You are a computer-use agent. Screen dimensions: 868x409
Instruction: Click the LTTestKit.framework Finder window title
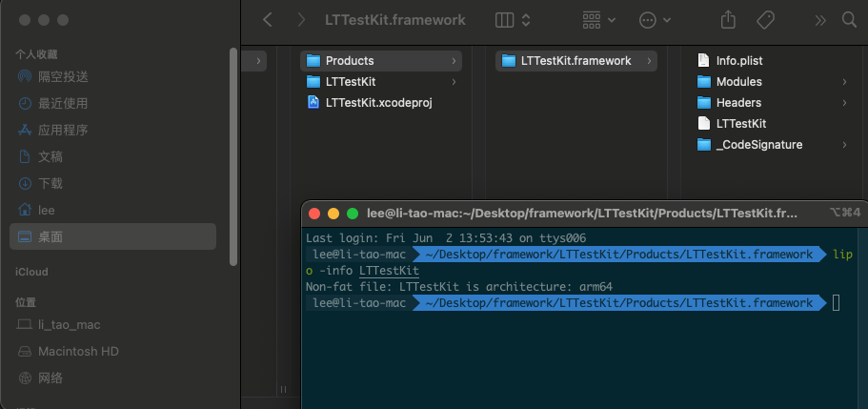coord(395,21)
